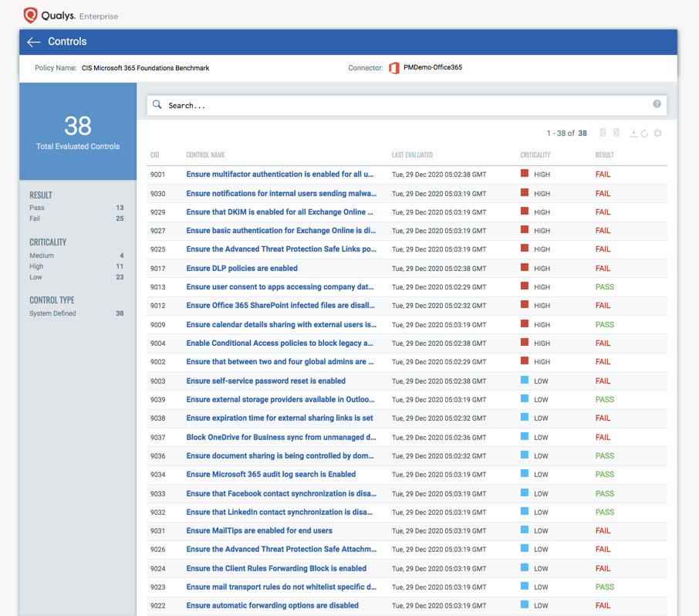The image size is (699, 616).
Task: Open 'Facebook contact synchronization' control
Action: click(x=282, y=494)
